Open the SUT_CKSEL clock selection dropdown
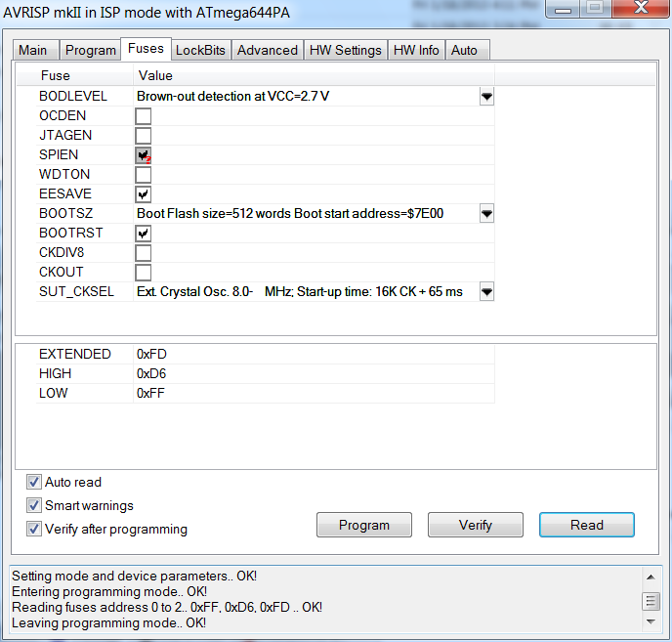This screenshot has height=642, width=672. pos(486,292)
